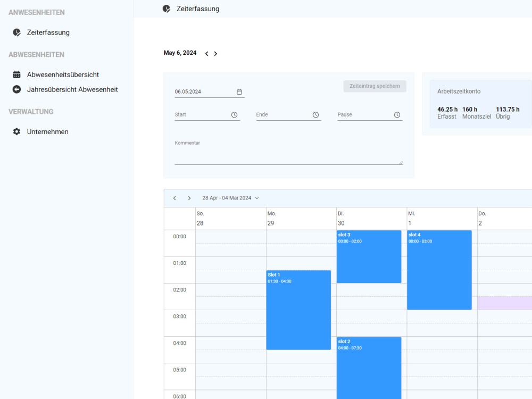Select the purple entry on Thursday
The height and width of the screenshot is (399, 532).
[504, 303]
